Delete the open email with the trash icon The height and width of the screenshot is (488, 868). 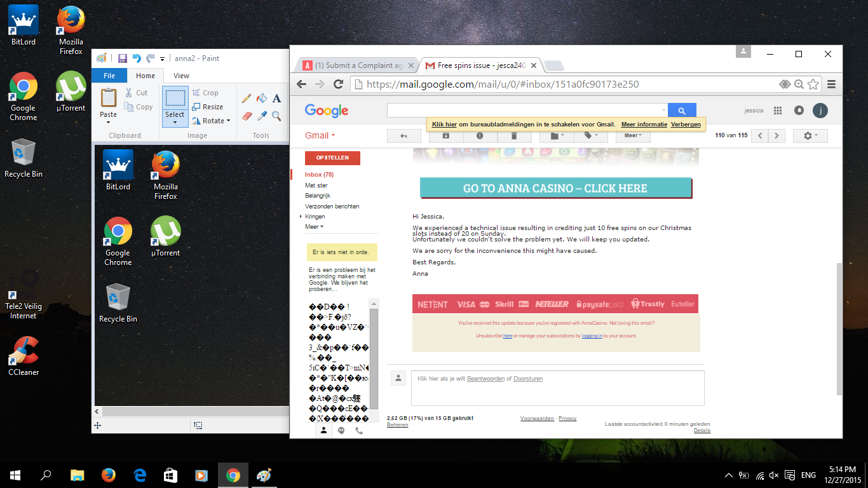[513, 135]
